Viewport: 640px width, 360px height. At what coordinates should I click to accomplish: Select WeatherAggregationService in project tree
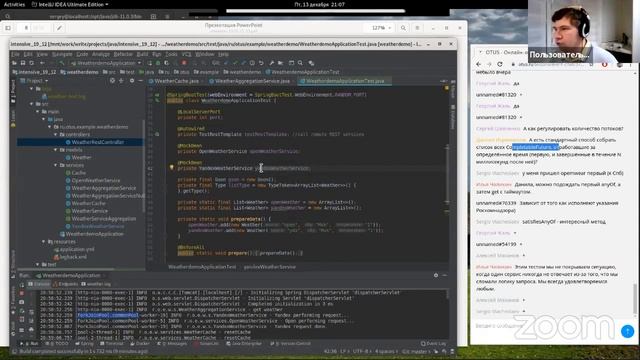coord(104,188)
